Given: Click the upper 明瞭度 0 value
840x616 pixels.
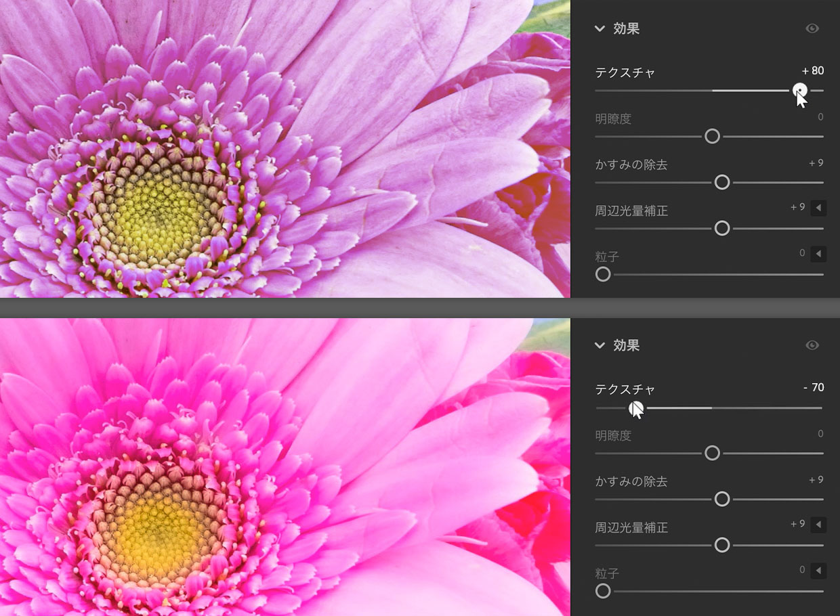Looking at the screenshot, I should tap(820, 117).
